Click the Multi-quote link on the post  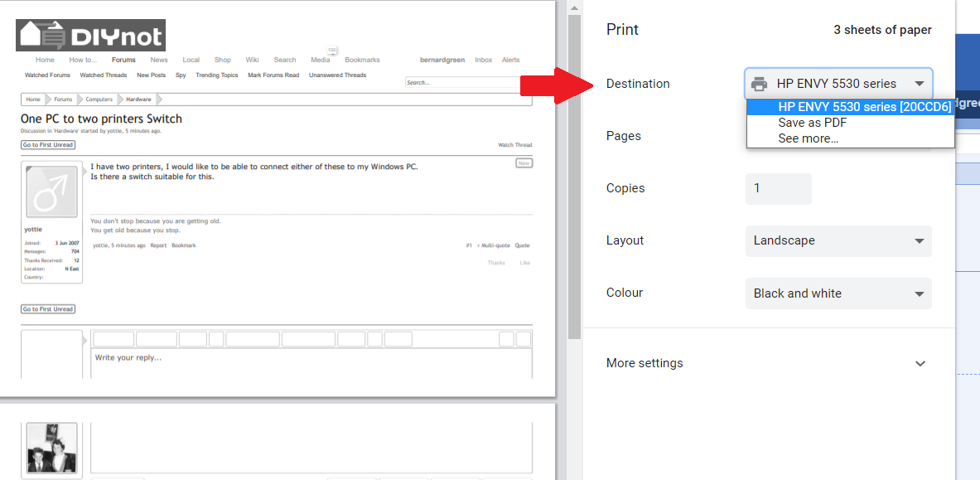pos(494,245)
